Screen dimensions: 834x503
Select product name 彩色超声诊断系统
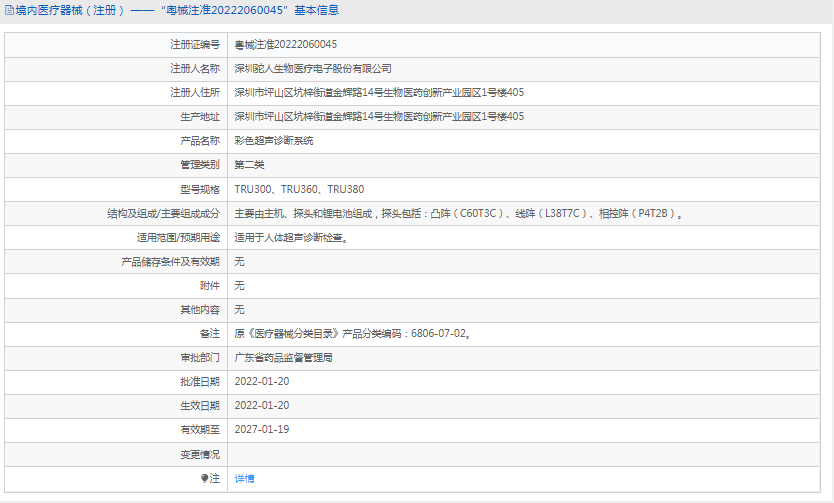(x=274, y=141)
